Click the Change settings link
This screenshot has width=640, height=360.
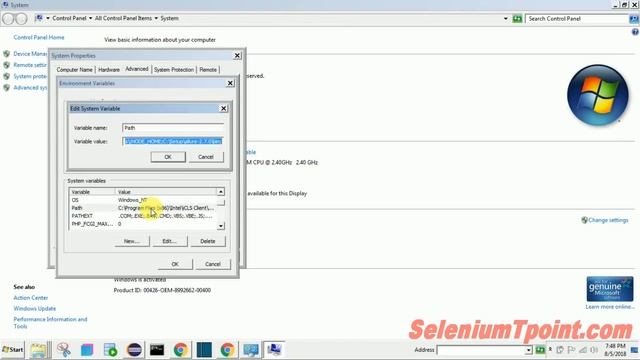point(608,220)
